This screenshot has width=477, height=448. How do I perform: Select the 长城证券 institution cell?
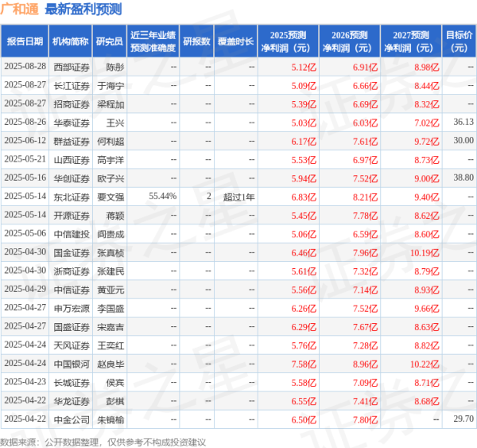pyautogui.click(x=72, y=383)
